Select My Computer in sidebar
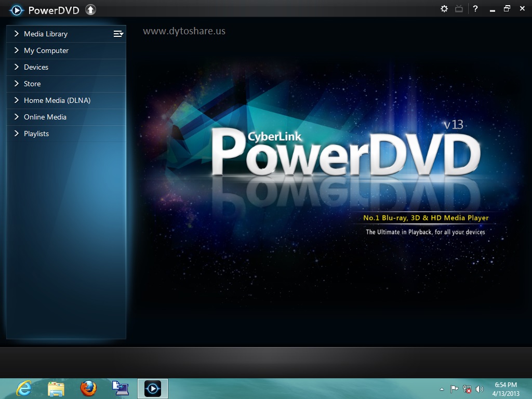Viewport: 532px width, 399px height. point(66,50)
